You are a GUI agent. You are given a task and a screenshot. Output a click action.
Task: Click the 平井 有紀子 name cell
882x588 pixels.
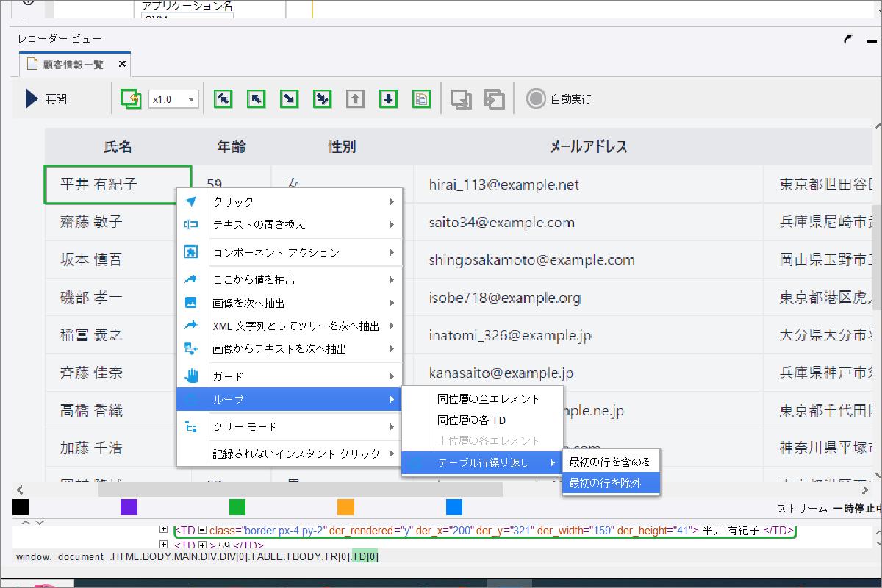[118, 184]
